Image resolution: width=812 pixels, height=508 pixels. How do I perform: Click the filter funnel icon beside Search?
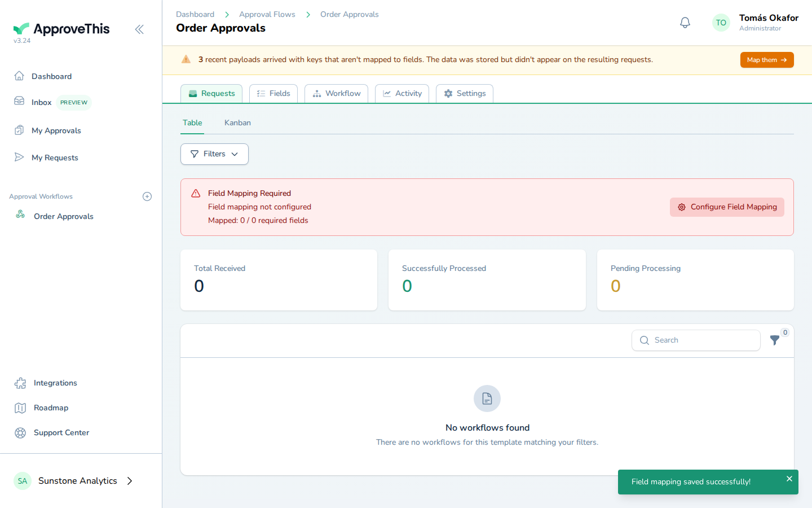click(x=775, y=340)
